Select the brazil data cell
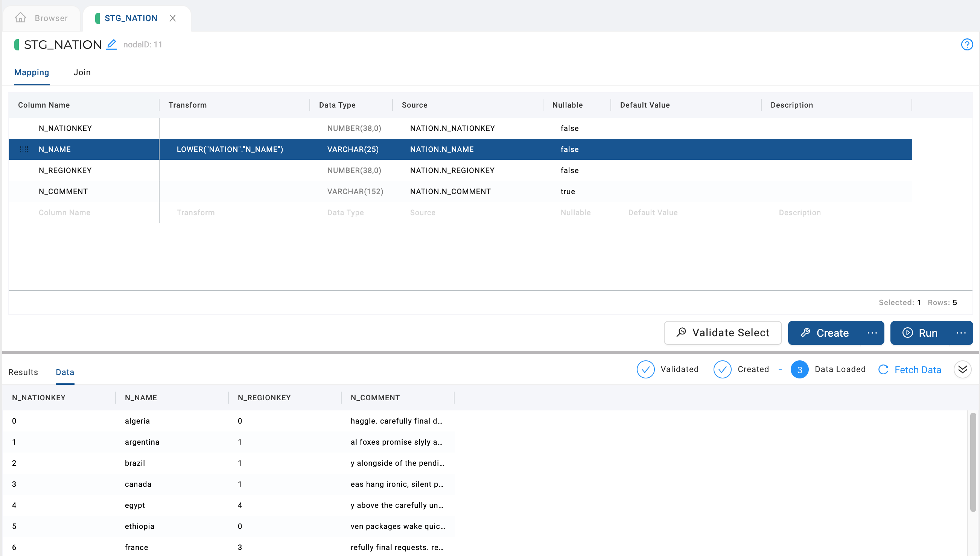980x556 pixels. point(135,463)
